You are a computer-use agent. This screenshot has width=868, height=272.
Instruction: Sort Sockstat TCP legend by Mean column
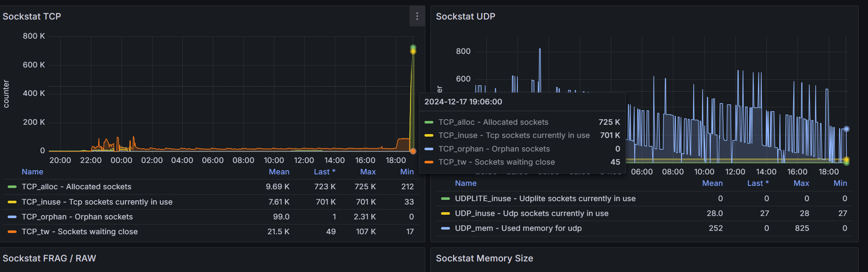(279, 172)
